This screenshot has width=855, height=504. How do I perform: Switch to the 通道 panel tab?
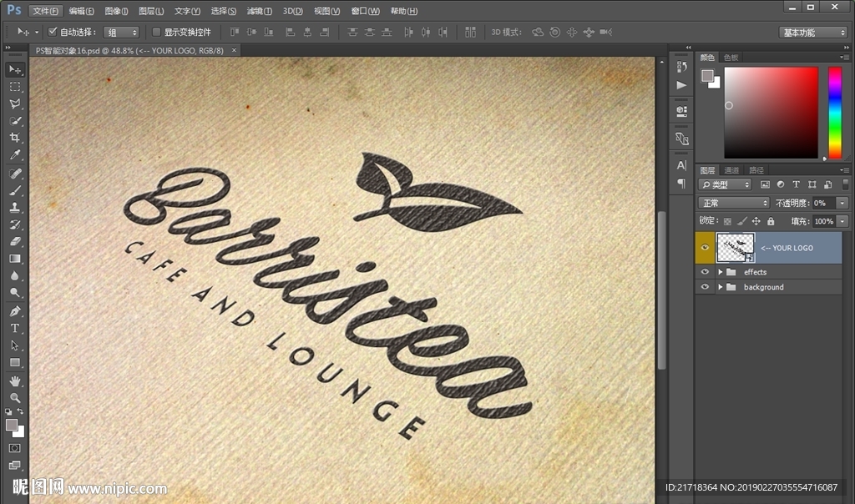click(731, 170)
